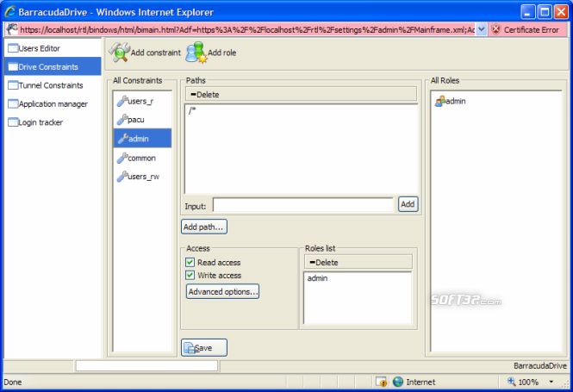The height and width of the screenshot is (392, 573).
Task: Click the admin role user icon
Action: 440,101
